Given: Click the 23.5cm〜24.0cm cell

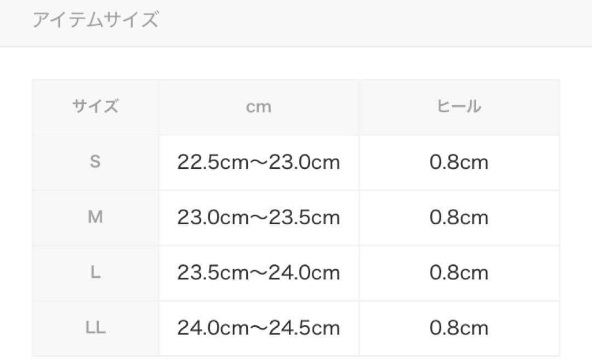Looking at the screenshot, I should pos(259,273).
